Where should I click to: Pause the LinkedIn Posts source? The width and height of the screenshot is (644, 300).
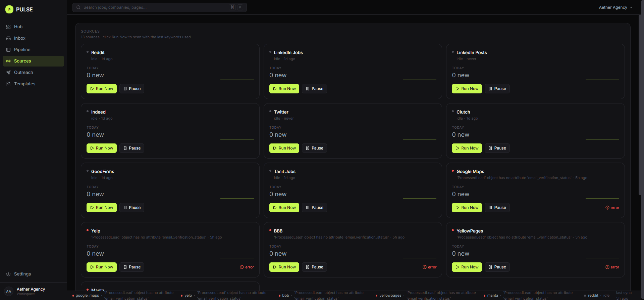pos(497,89)
